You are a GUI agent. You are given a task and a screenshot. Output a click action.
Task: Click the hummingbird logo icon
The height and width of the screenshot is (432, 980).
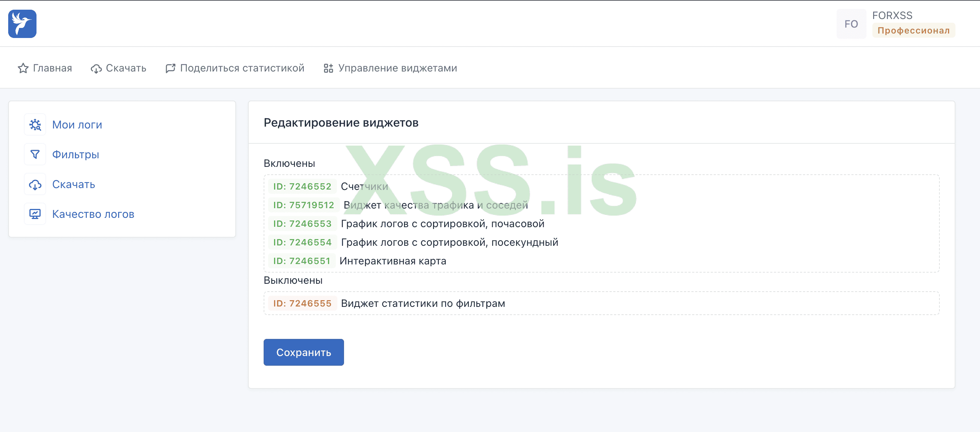click(x=22, y=23)
